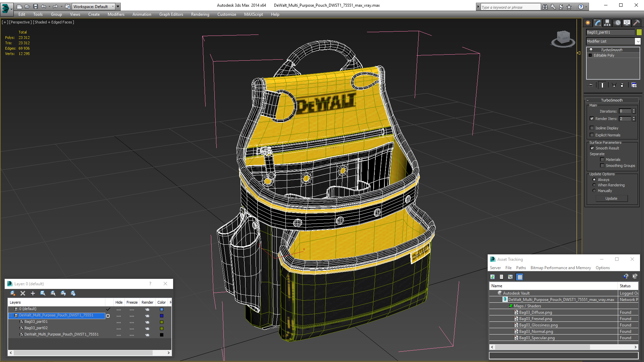Open Bitmap Performance and Memory menu

(560, 268)
